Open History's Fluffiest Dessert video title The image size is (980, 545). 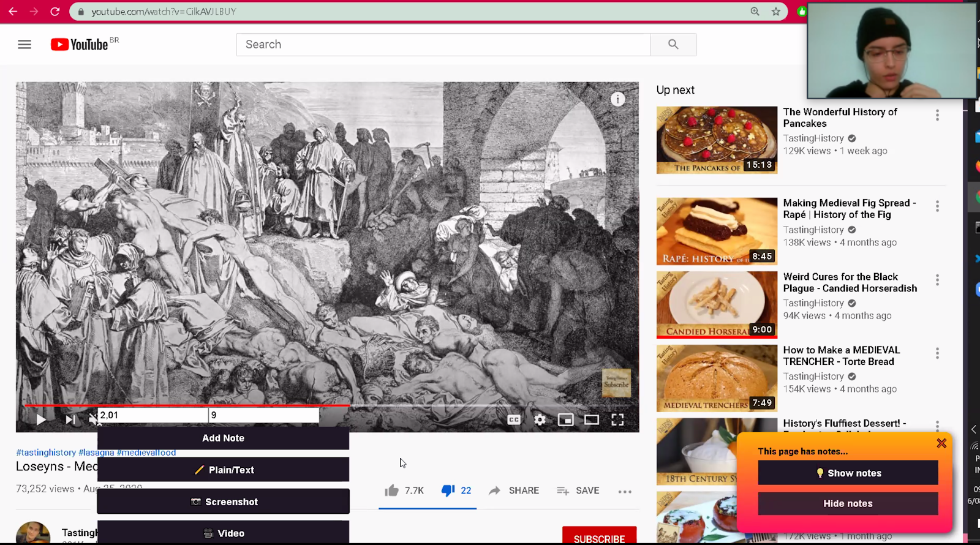pyautogui.click(x=844, y=423)
